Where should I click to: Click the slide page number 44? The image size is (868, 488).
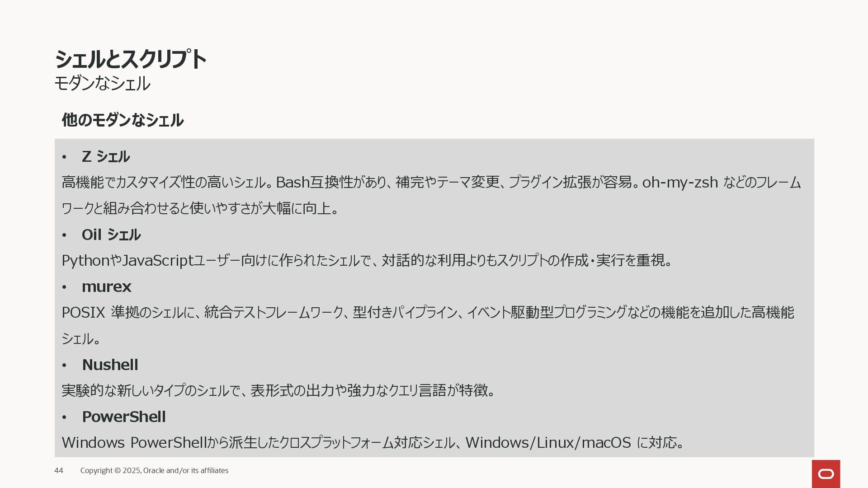click(x=59, y=470)
